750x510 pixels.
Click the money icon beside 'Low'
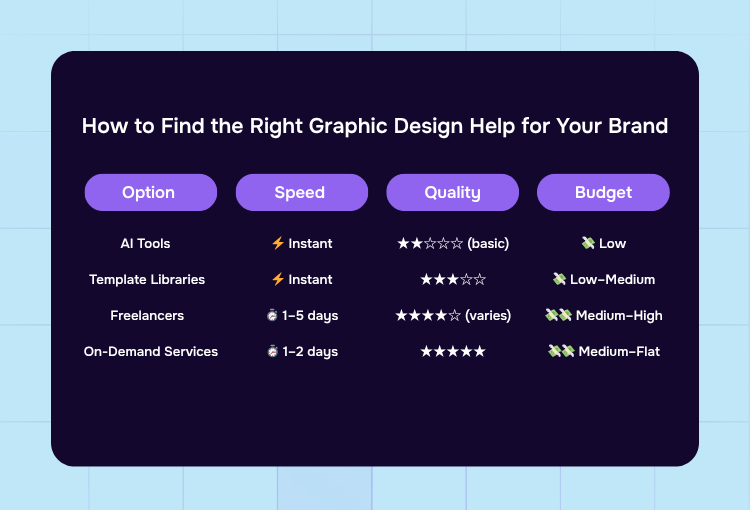(x=588, y=243)
